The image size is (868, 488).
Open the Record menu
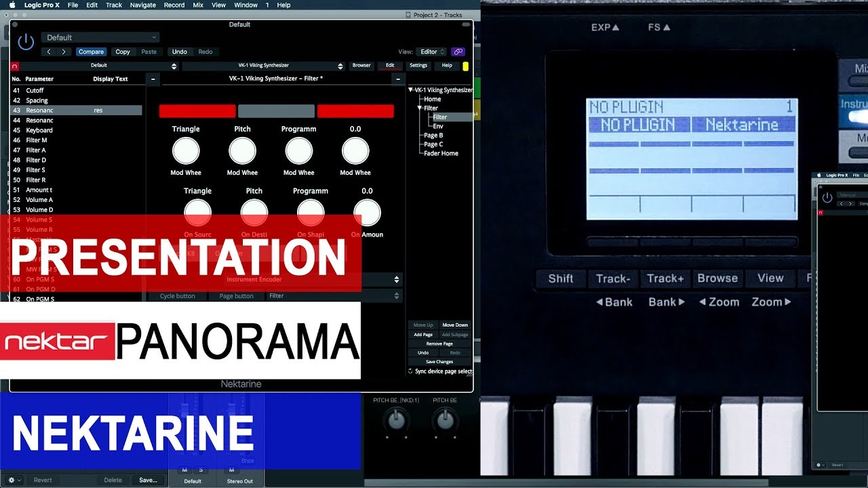point(174,5)
